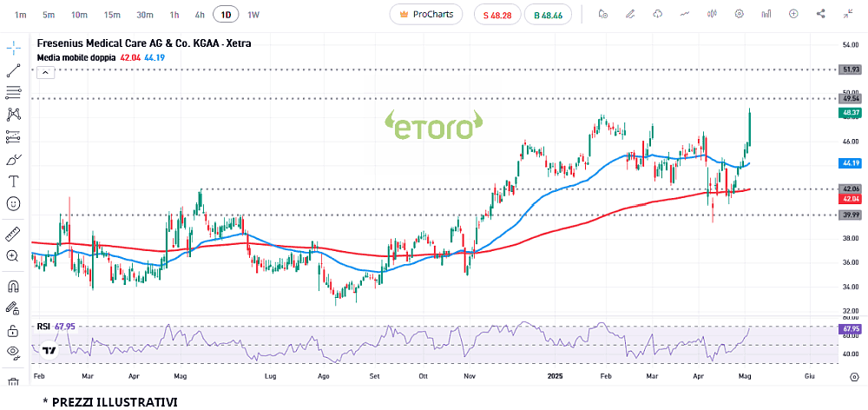Switch to 10m timeframe
Image resolution: width=868 pixels, height=410 pixels.
79,15
